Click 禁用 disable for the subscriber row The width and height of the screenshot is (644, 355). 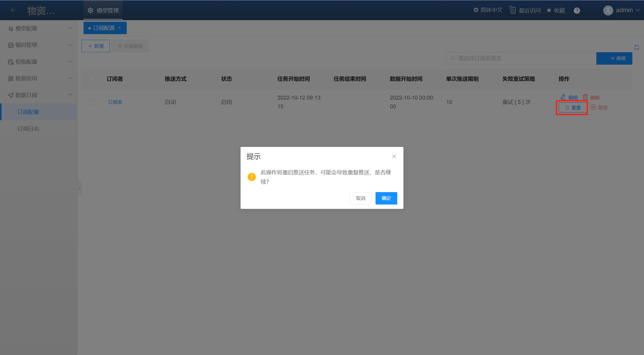tap(599, 108)
